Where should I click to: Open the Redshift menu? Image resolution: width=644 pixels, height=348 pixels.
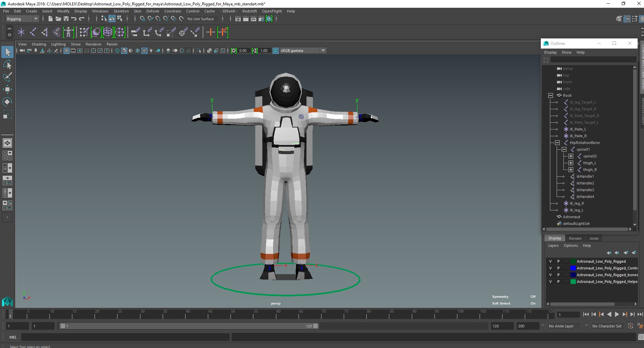point(250,11)
